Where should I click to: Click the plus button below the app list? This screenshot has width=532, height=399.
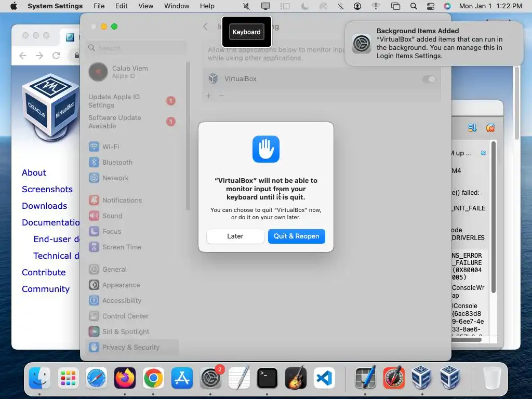pyautogui.click(x=209, y=96)
